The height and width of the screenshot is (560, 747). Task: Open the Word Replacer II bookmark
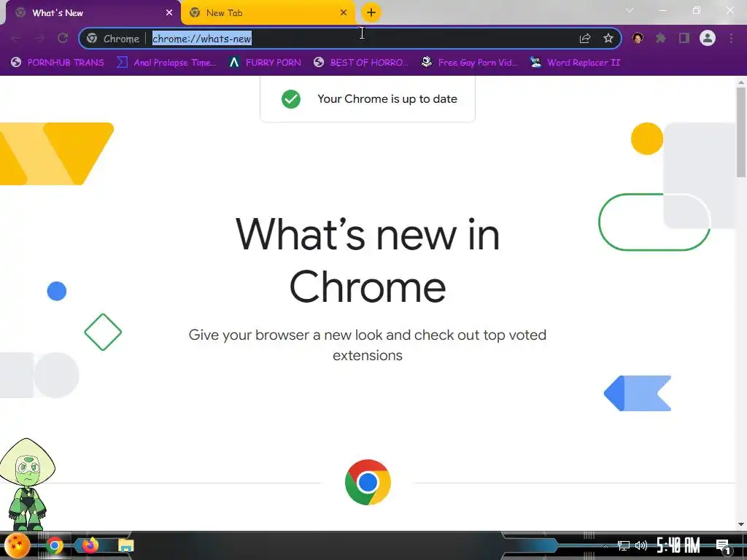coord(575,63)
